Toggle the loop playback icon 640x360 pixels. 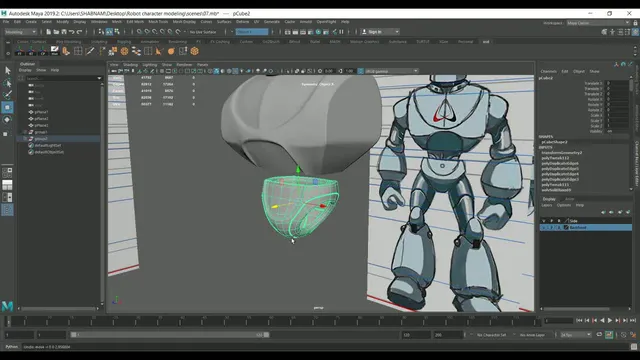click(x=599, y=335)
